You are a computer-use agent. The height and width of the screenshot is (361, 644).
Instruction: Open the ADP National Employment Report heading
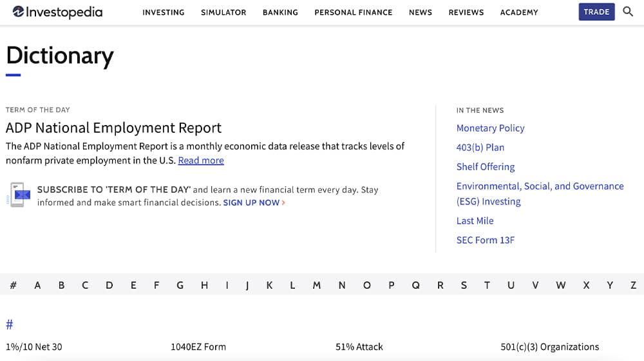(x=113, y=128)
